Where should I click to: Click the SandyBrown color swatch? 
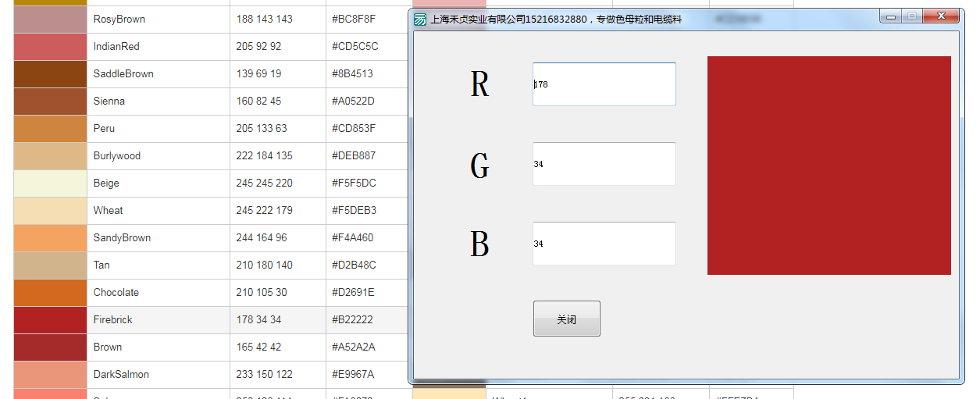pyautogui.click(x=50, y=238)
